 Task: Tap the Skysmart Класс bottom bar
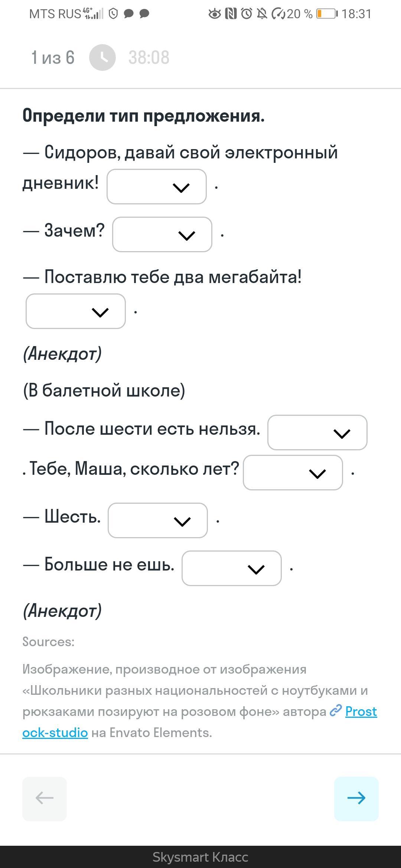[x=200, y=857]
